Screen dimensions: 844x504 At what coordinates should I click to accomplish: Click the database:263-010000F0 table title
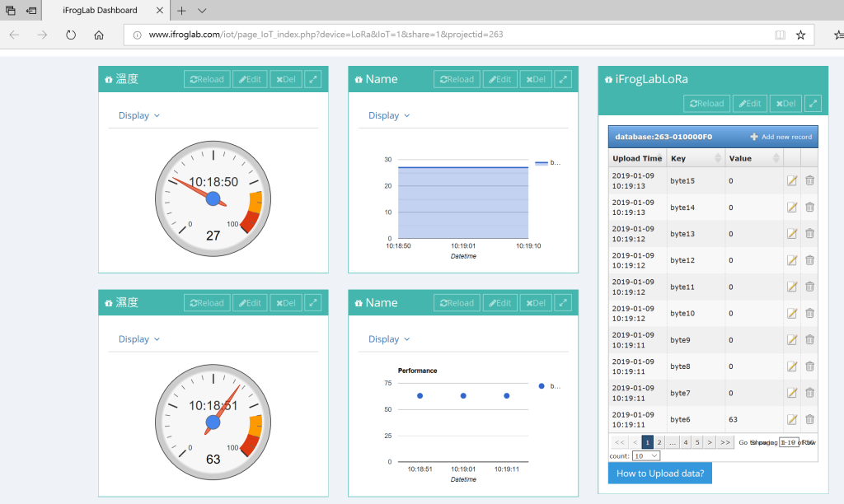(x=663, y=137)
